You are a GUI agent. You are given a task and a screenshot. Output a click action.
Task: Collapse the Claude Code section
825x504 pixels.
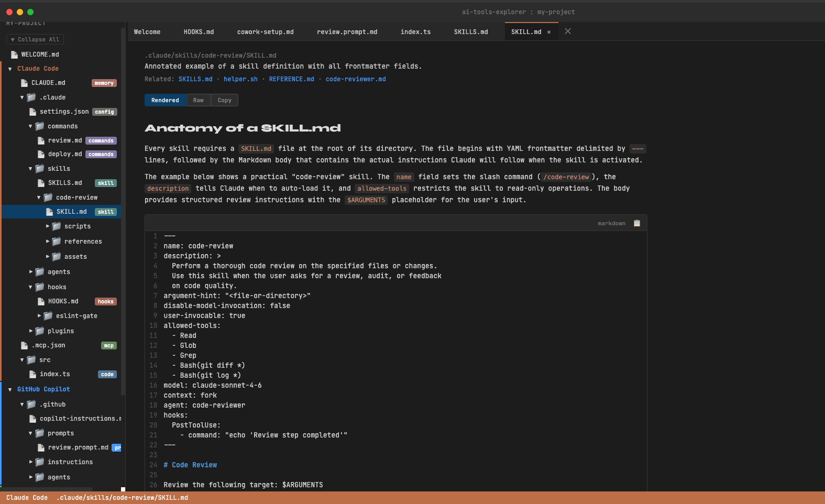tap(10, 69)
